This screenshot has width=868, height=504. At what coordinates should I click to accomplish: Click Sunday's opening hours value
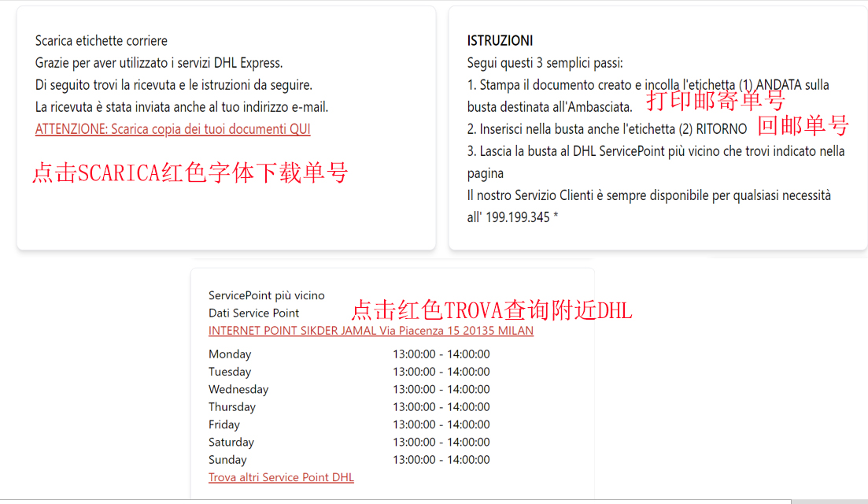tap(441, 460)
